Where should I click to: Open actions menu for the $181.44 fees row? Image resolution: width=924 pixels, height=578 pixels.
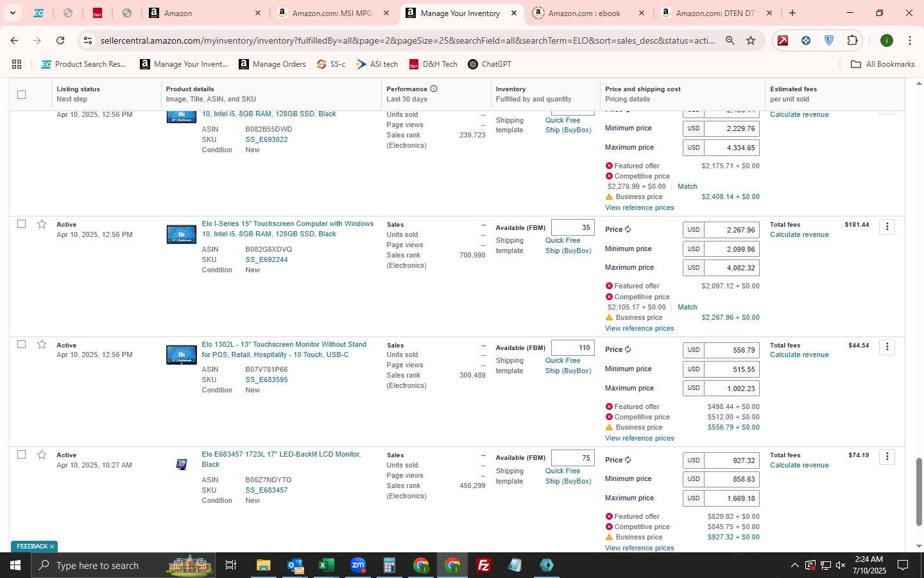point(887,227)
